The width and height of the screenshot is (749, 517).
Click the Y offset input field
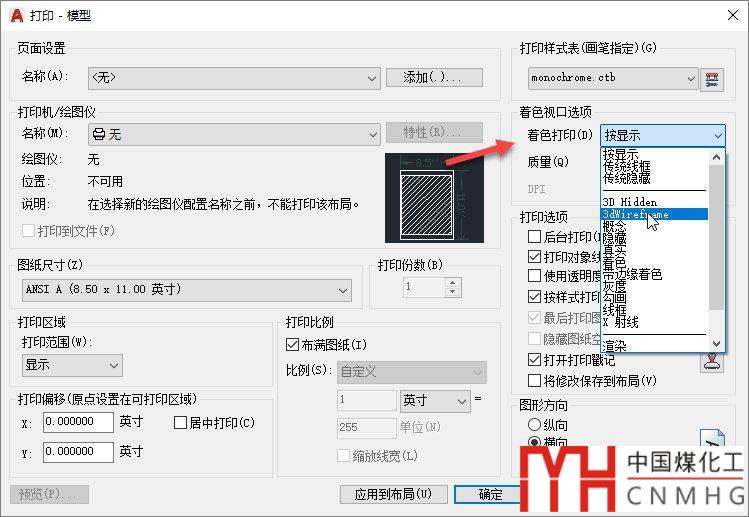click(78, 452)
